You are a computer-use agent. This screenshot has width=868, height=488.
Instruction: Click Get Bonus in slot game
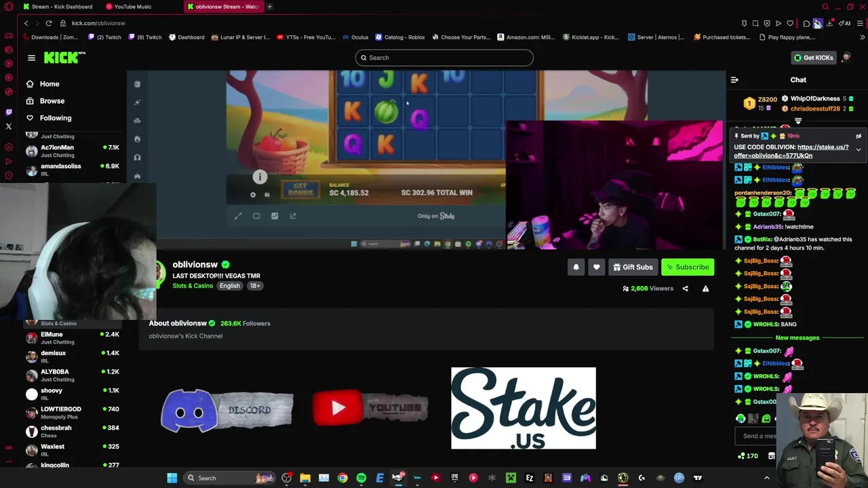click(300, 190)
